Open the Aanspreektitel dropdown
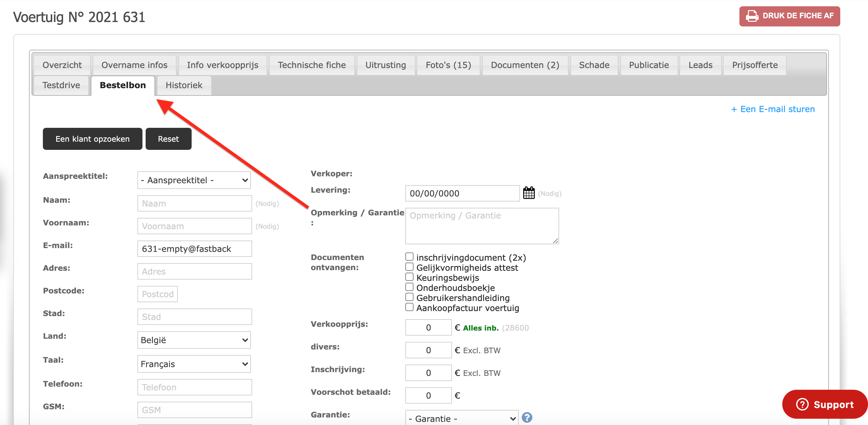Viewport: 868px width, 425px height. point(194,180)
